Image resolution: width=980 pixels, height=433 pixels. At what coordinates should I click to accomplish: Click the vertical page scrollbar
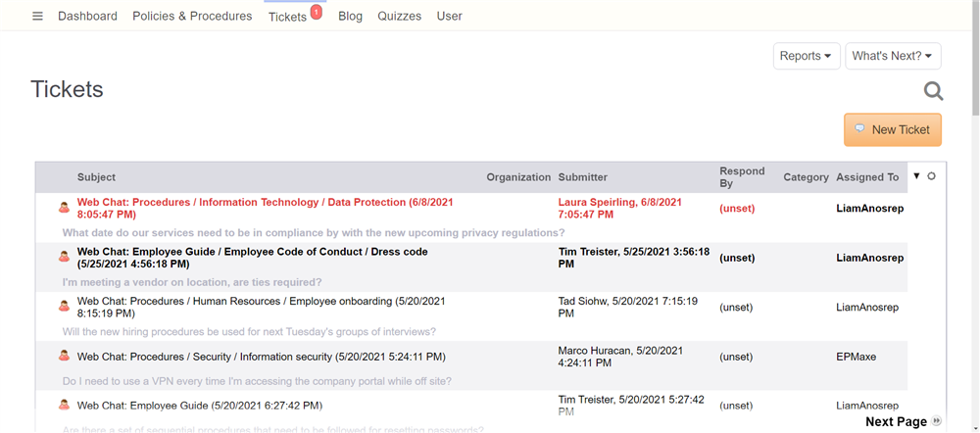click(x=976, y=216)
